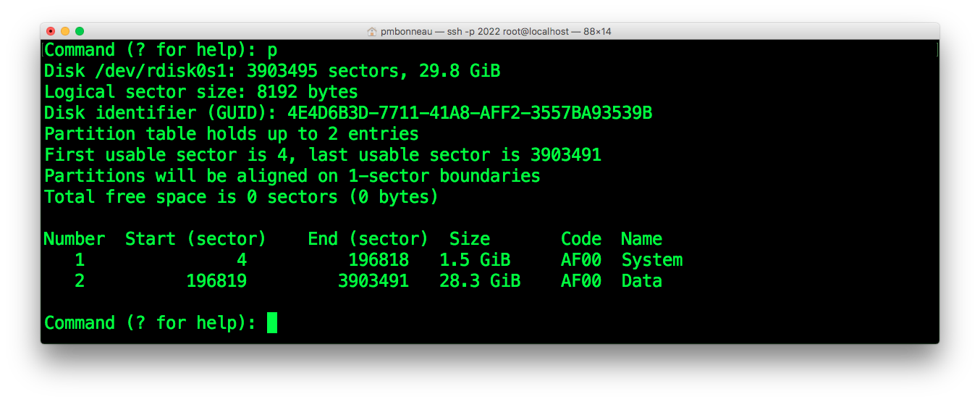The image size is (980, 402).
Task: Click the end sector 3903491 in table
Action: (x=373, y=281)
